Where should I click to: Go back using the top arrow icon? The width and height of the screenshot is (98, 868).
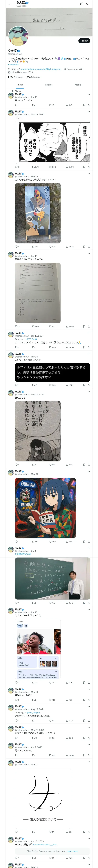[x=9, y=4]
